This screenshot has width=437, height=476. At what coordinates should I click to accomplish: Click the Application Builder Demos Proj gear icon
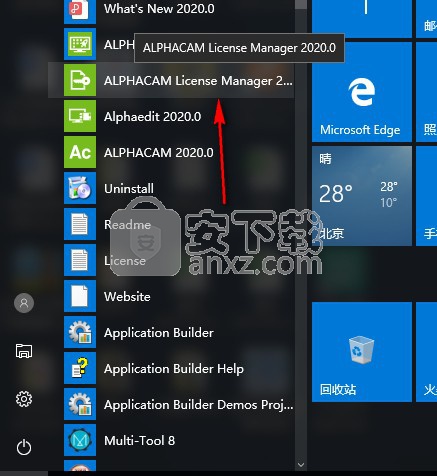coord(80,404)
